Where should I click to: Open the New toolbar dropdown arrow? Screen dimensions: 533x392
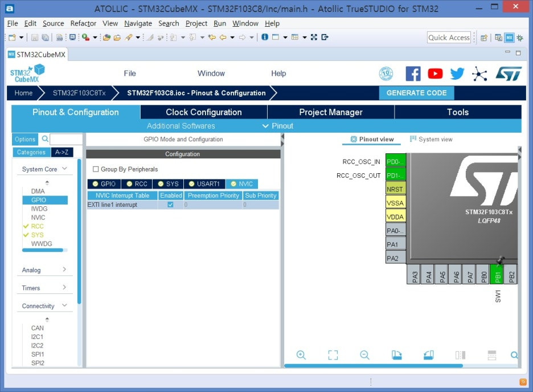tap(21, 38)
